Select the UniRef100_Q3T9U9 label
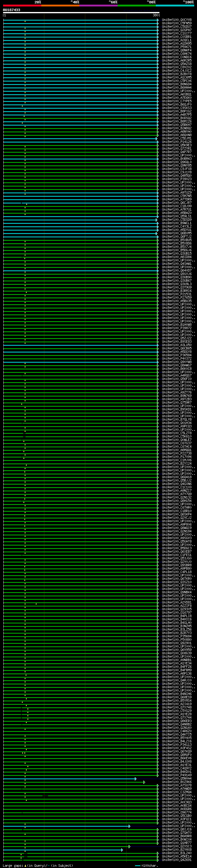The image size is (197, 868). 177,287
